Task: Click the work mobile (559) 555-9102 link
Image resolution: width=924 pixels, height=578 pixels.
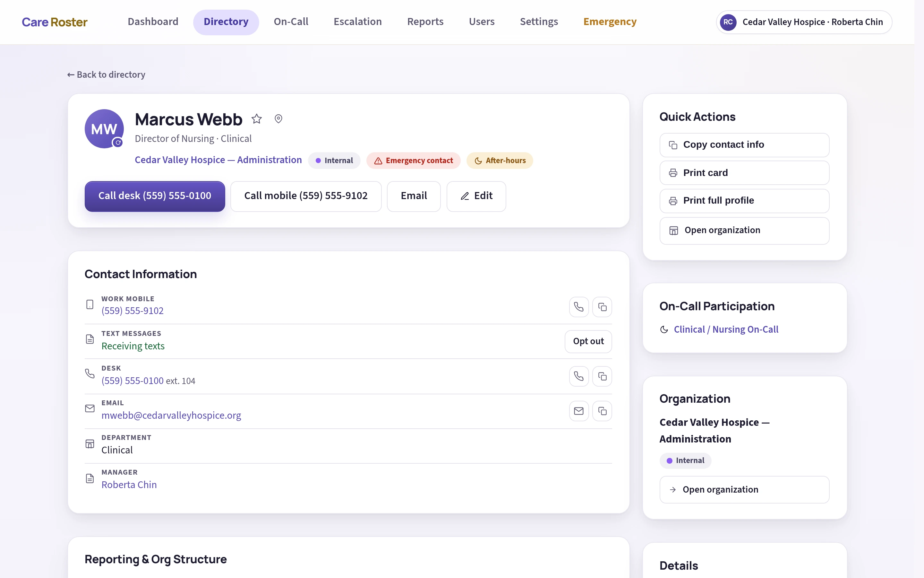Action: click(133, 311)
